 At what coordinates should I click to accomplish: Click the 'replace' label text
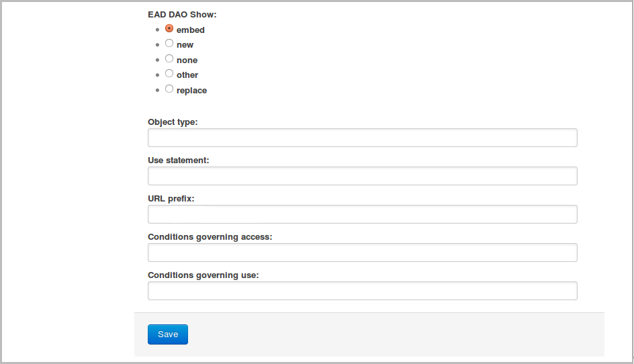tap(191, 91)
